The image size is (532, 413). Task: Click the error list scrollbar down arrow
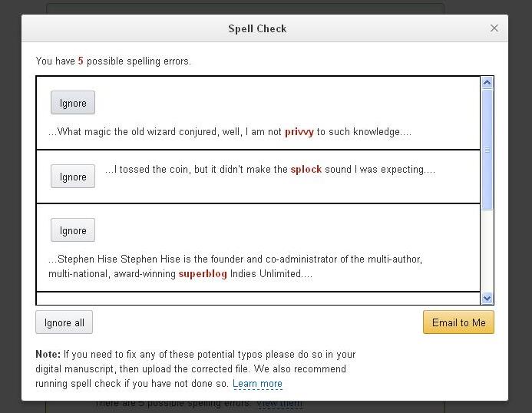tap(487, 299)
